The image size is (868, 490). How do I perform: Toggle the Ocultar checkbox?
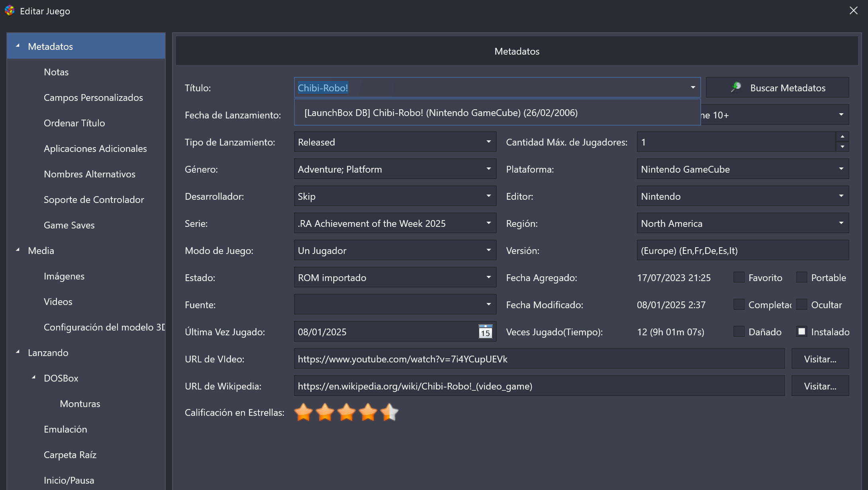[x=801, y=305]
